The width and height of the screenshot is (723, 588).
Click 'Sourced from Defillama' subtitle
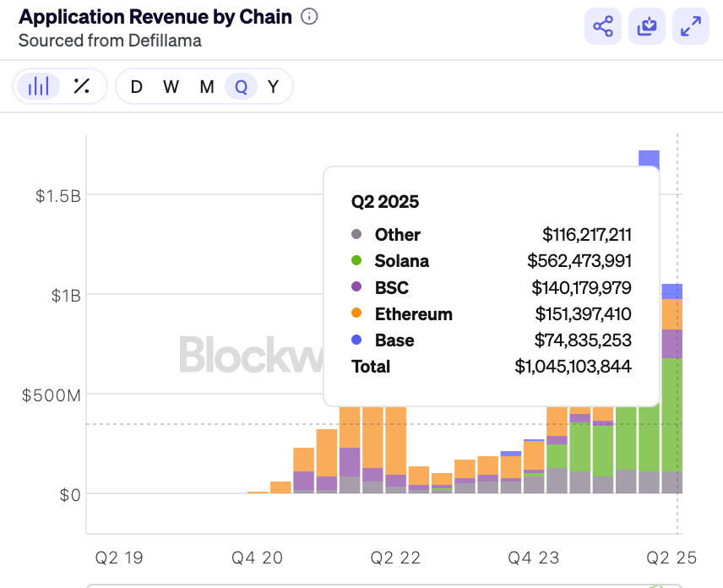pos(110,41)
